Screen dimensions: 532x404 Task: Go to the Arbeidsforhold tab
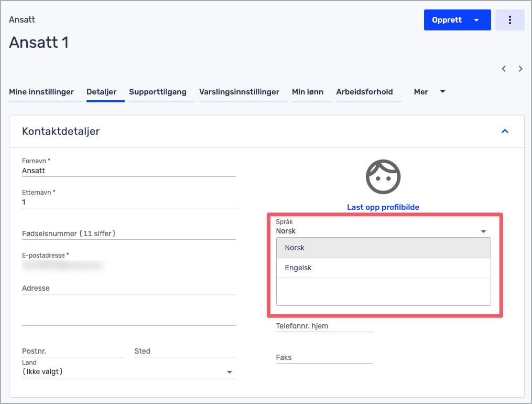pyautogui.click(x=364, y=92)
